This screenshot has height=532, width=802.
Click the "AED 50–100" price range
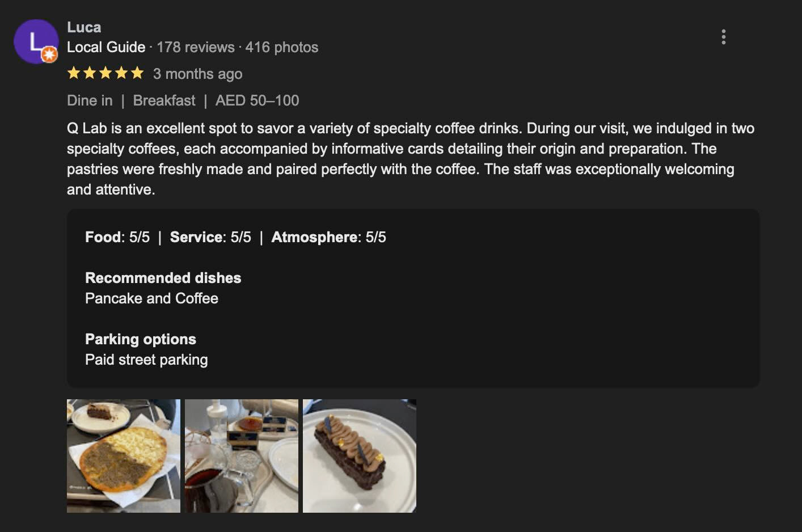pos(257,100)
